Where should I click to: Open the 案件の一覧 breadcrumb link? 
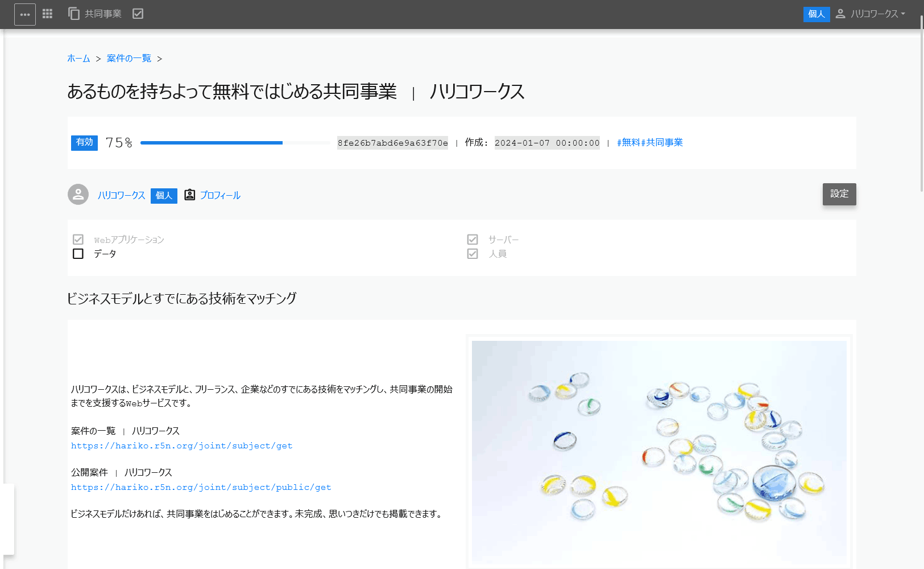pos(129,59)
